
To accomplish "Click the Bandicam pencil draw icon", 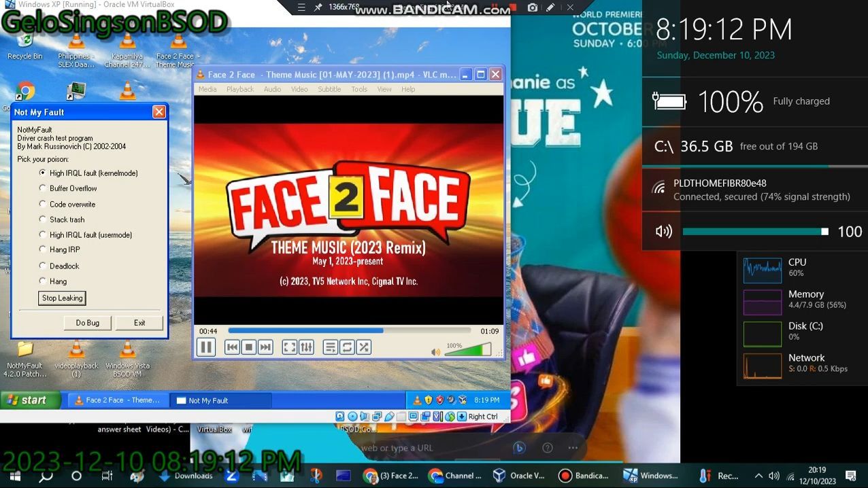I will (x=550, y=7).
